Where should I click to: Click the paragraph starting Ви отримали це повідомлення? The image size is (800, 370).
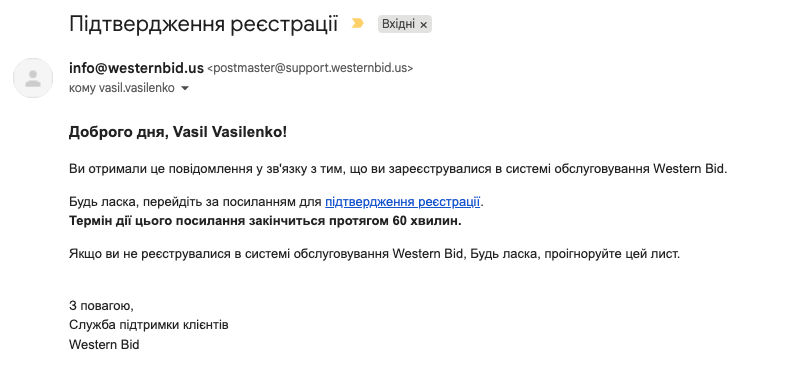tap(398, 169)
